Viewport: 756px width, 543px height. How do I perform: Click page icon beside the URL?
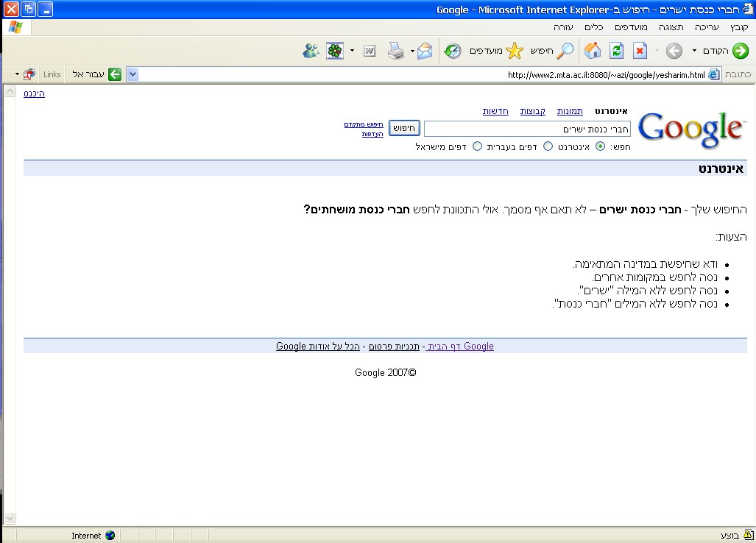[x=714, y=74]
